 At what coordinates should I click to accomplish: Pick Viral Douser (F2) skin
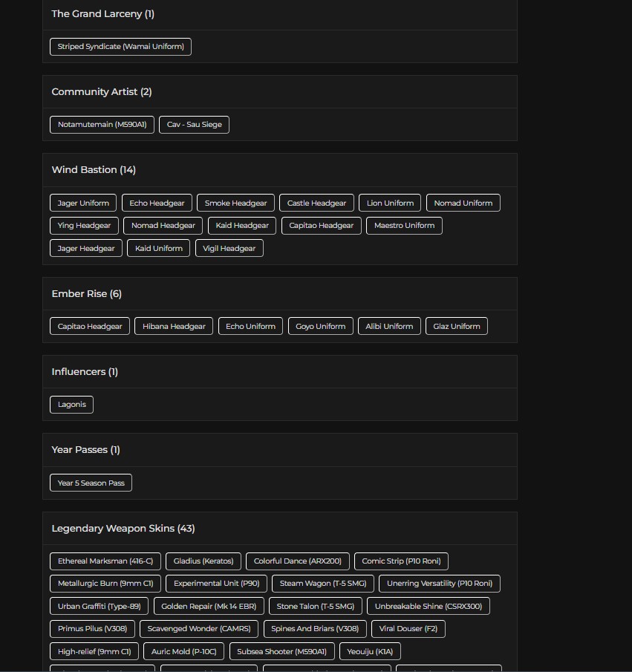tap(408, 629)
